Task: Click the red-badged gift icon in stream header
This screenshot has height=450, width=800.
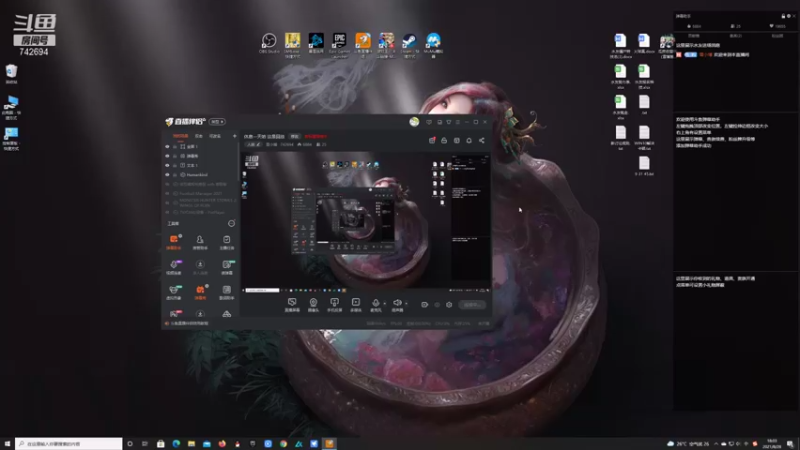Action: pyautogui.click(x=432, y=140)
